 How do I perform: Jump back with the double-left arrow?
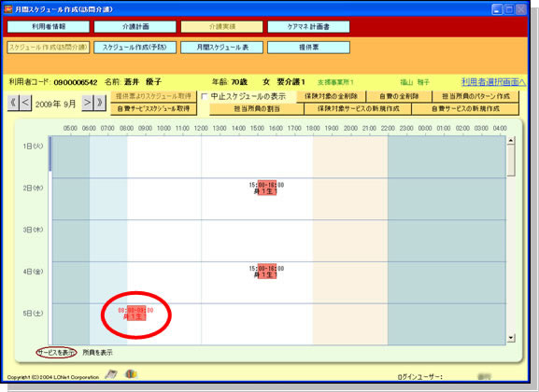(x=13, y=103)
